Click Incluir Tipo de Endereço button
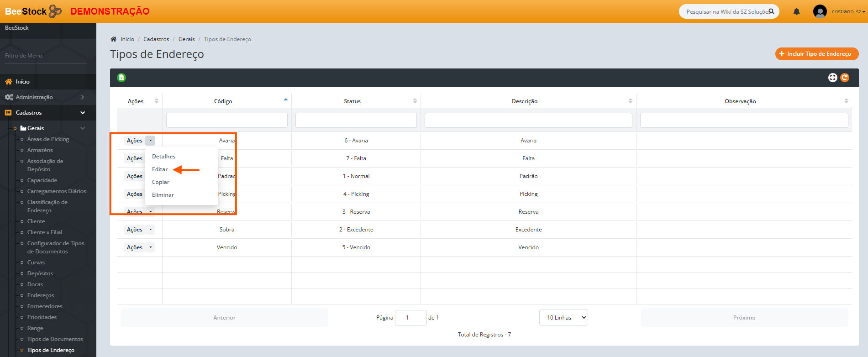Image resolution: width=868 pixels, height=357 pixels. [x=816, y=54]
